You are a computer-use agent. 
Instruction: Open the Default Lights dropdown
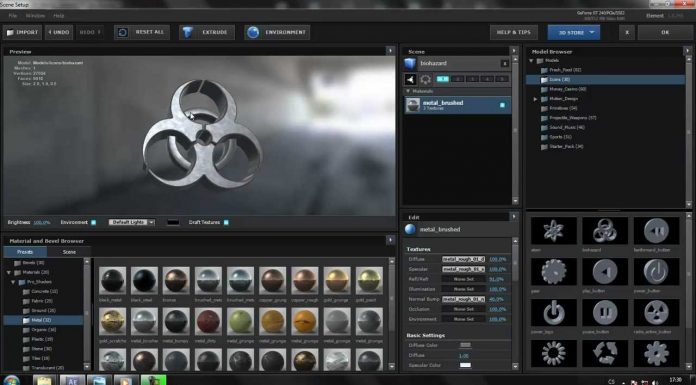point(132,222)
